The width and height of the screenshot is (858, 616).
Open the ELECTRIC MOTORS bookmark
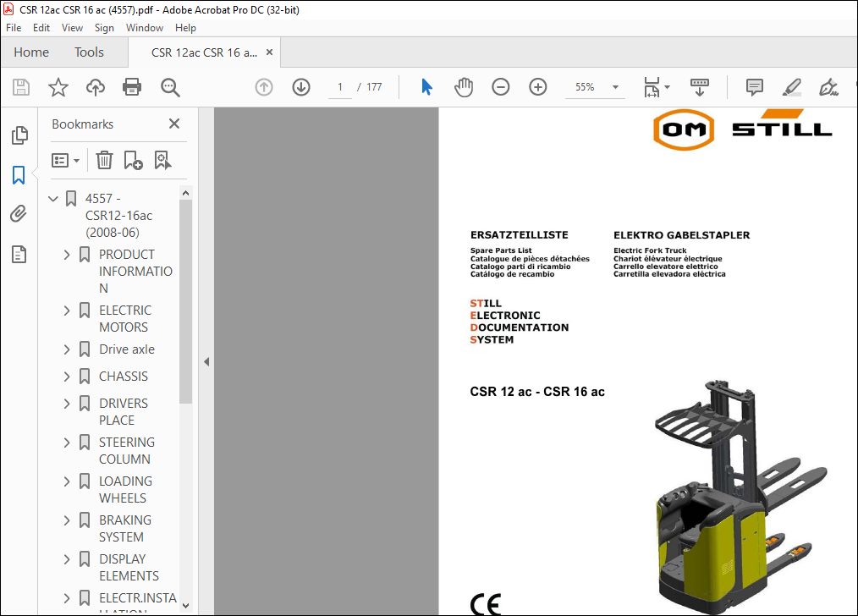[x=125, y=319]
